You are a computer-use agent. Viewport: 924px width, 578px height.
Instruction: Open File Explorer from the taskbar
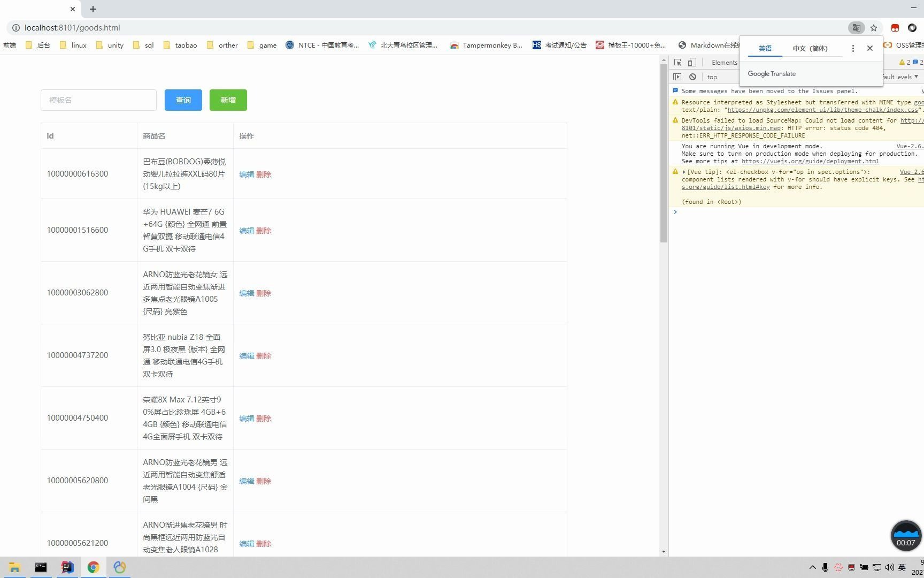click(x=14, y=567)
